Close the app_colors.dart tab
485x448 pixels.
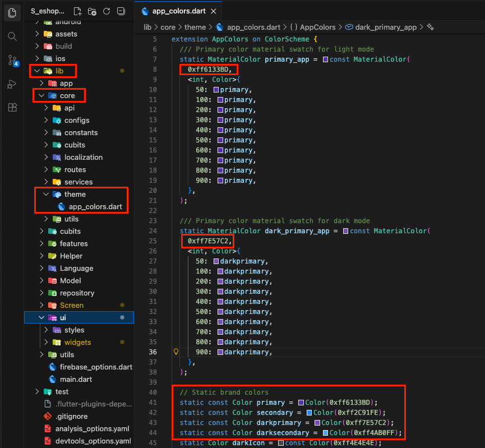pos(213,11)
